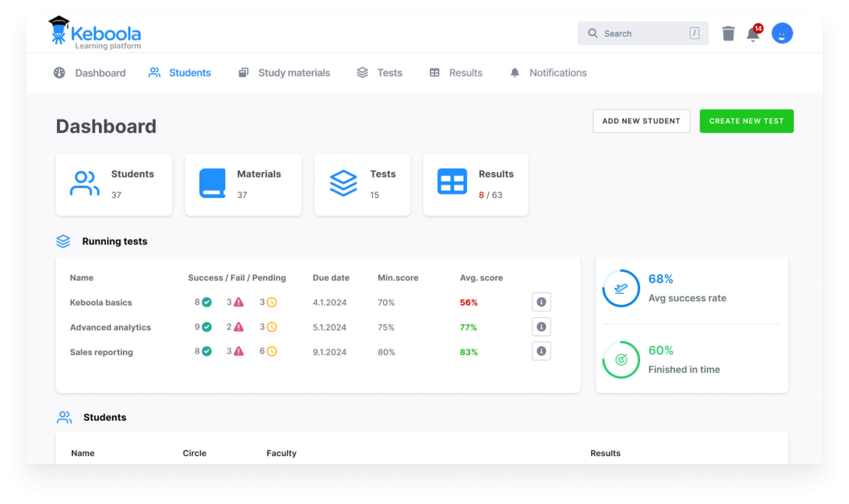
Task: Open the Results summary card
Action: [x=476, y=184]
